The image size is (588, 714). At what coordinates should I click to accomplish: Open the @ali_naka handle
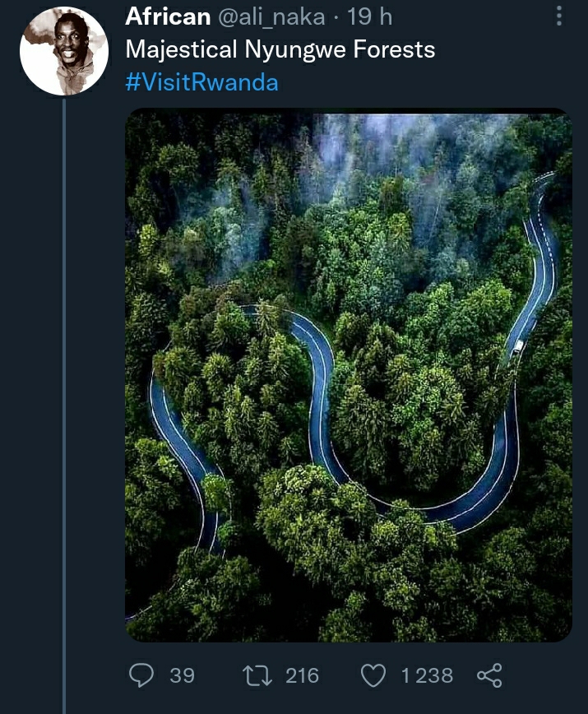(x=271, y=17)
